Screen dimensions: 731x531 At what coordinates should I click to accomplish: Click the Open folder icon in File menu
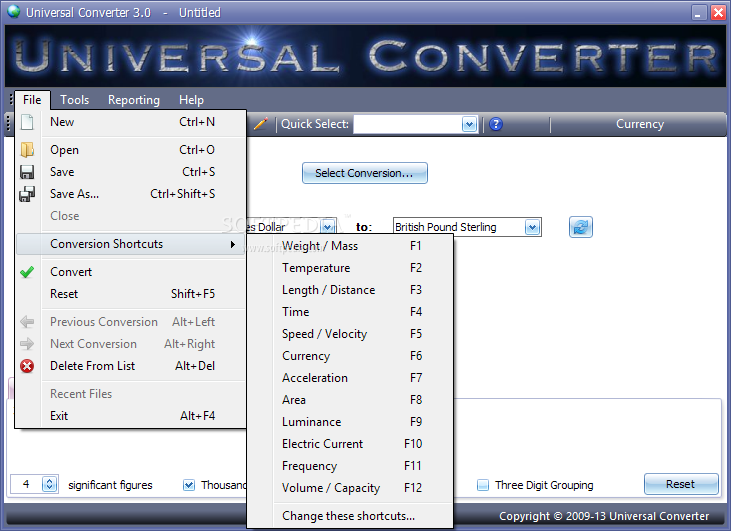coord(27,150)
